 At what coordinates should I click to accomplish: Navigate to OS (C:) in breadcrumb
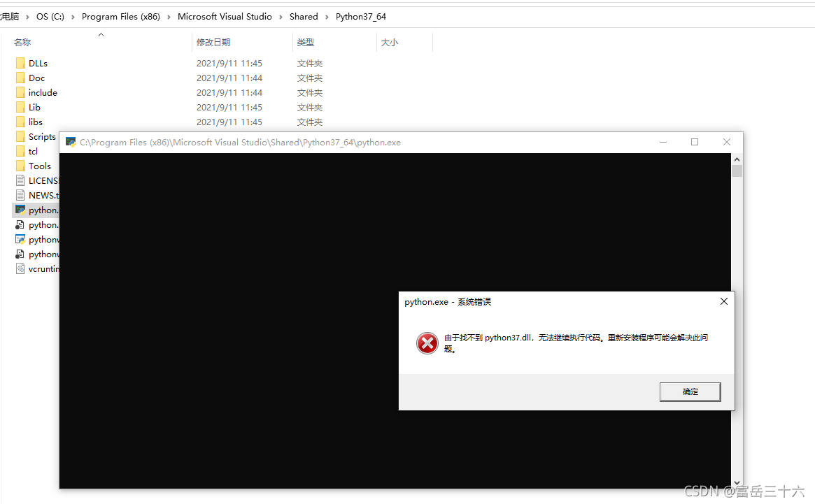pyautogui.click(x=50, y=17)
